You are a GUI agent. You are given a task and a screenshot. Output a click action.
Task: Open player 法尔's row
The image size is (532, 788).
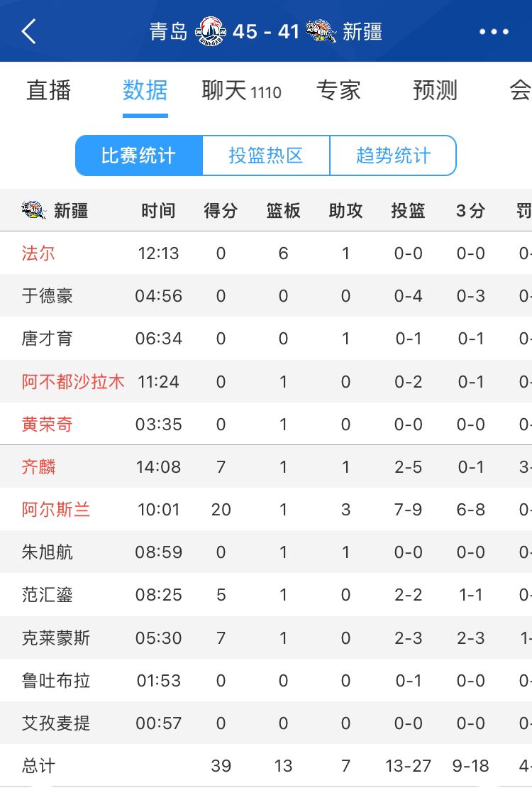tap(266, 253)
